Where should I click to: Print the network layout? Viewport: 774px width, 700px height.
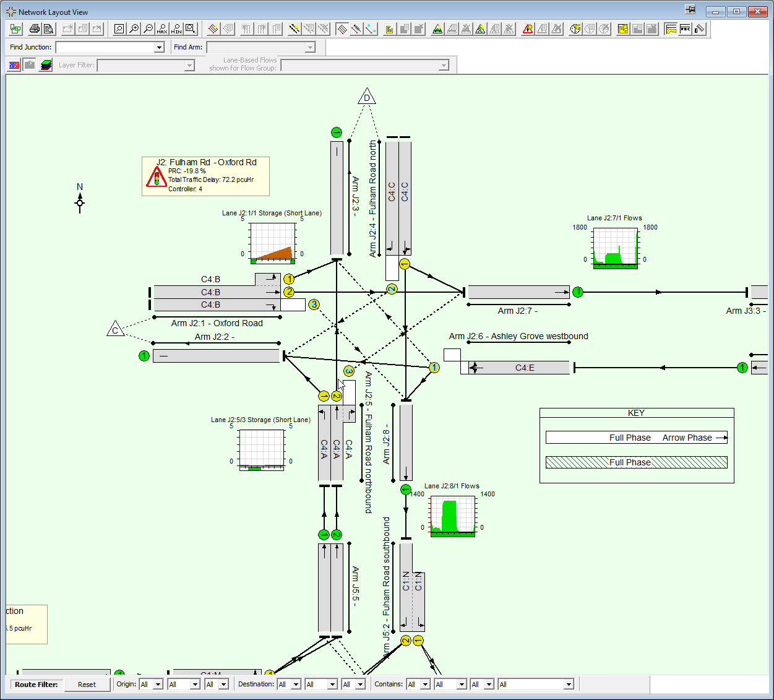click(35, 28)
